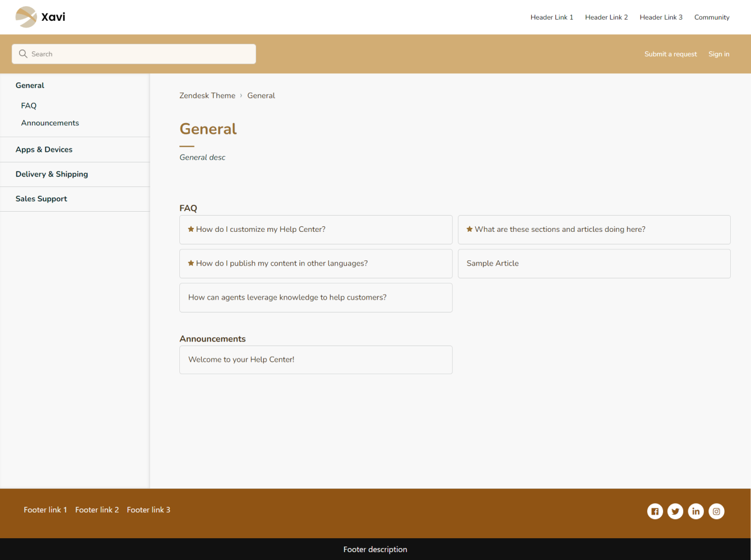
Task: Click the Xavi logo icon
Action: tap(26, 17)
